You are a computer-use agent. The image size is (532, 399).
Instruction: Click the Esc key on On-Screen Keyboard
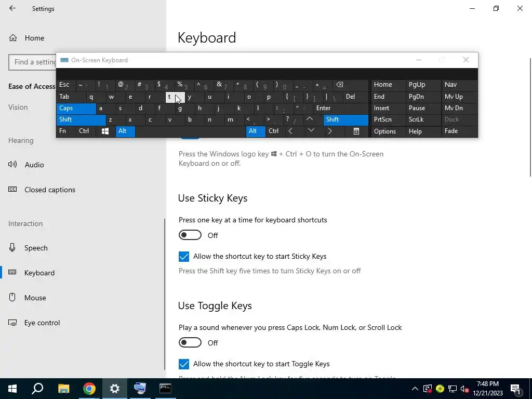pyautogui.click(x=66, y=85)
